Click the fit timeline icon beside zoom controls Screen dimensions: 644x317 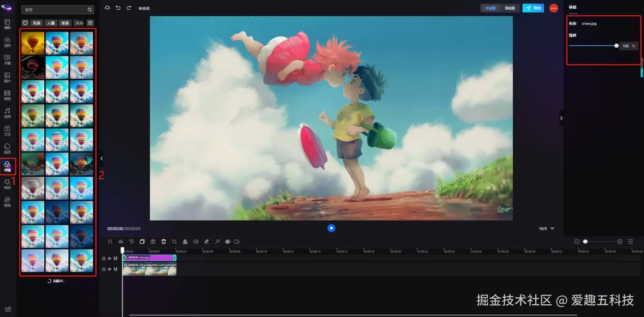pyautogui.click(x=631, y=242)
